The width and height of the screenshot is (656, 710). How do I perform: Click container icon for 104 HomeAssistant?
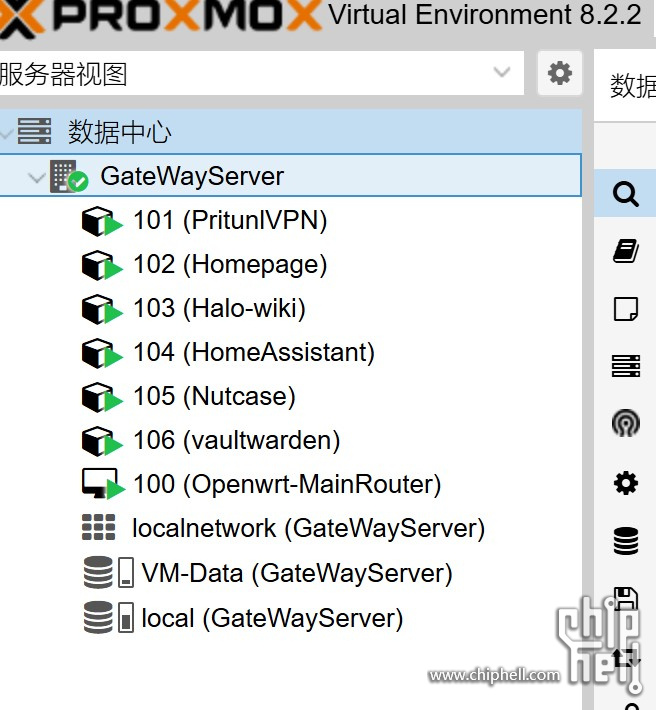pos(102,353)
